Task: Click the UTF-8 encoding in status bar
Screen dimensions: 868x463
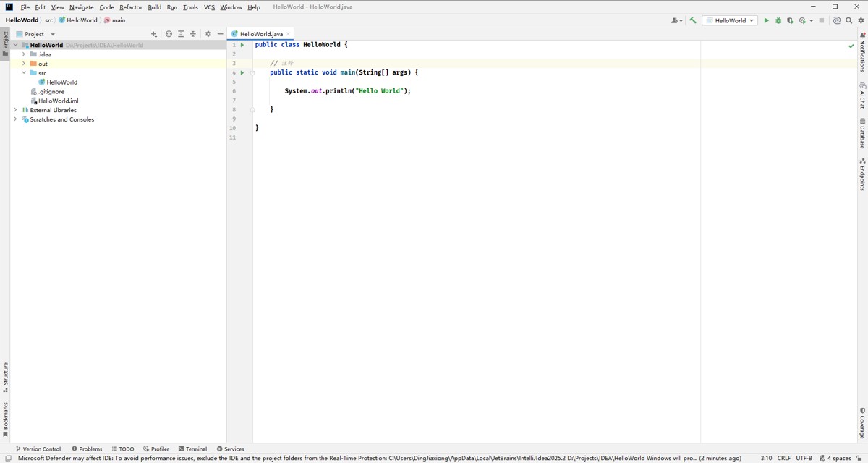Action: click(x=804, y=458)
